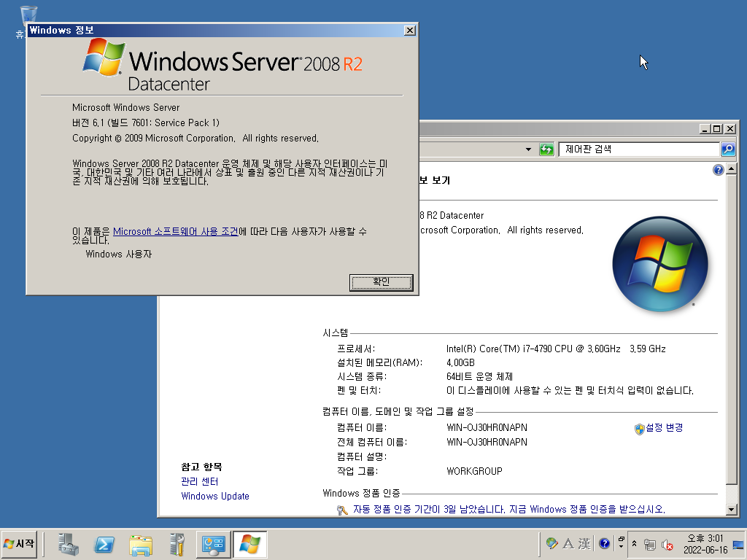Open the Windows Update link
This screenshot has width=747, height=560.
click(215, 496)
